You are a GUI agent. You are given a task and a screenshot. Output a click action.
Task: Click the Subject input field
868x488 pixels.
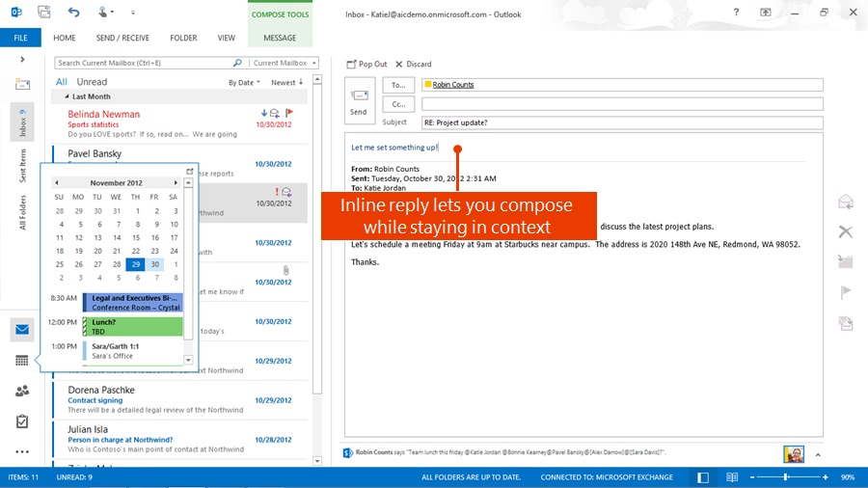click(x=622, y=122)
